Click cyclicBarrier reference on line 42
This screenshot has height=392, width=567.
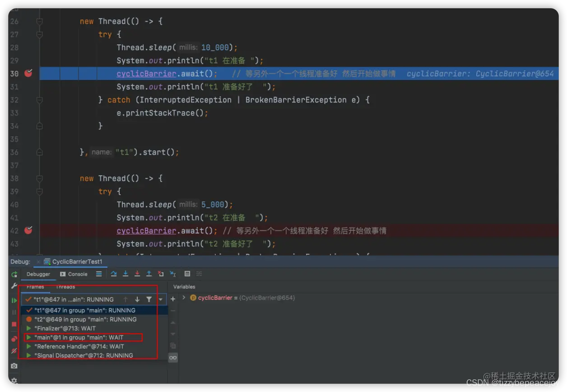tap(146, 231)
